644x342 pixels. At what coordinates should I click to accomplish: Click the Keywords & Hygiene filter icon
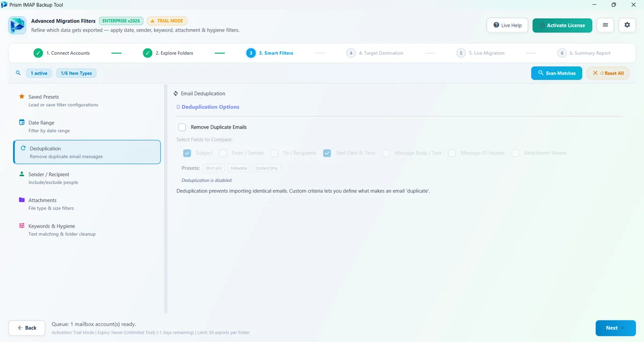21,225
